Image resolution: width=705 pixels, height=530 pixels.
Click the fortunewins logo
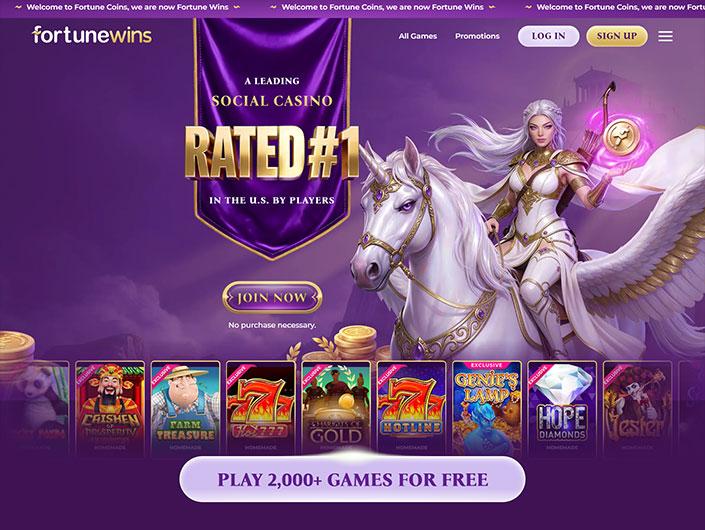click(x=92, y=35)
